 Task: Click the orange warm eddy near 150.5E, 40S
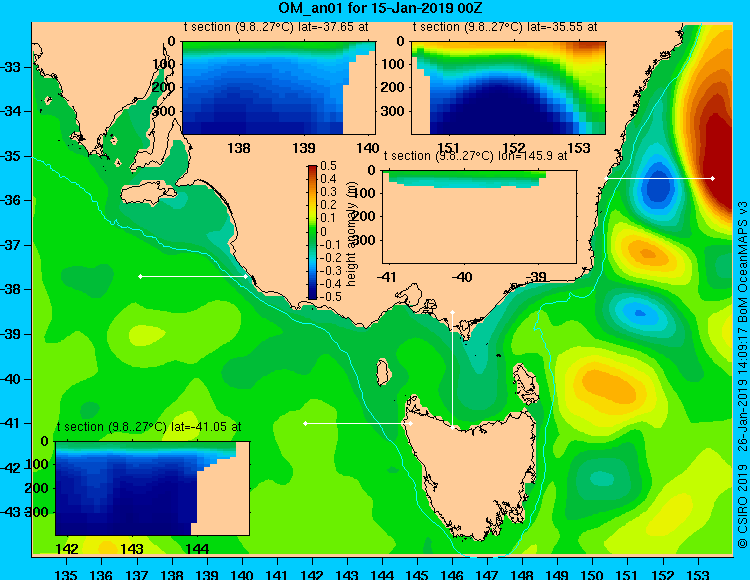608,385
